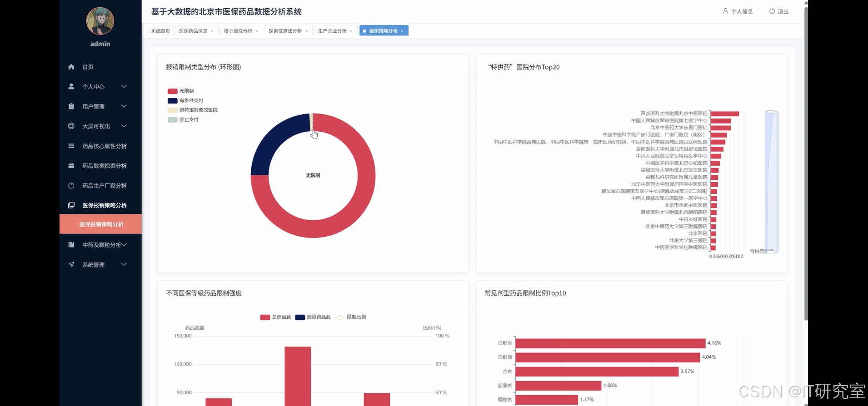Click the 合剂 3.57% bar
Viewport: 868px width, 406px height.
tap(597, 371)
